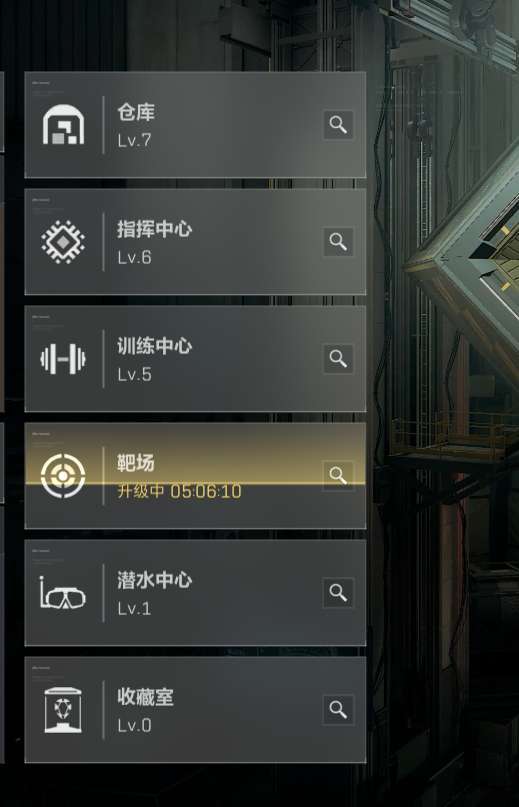This screenshot has height=807, width=519.
Task: Open magnifier details for 指挥中心
Action: tap(338, 241)
